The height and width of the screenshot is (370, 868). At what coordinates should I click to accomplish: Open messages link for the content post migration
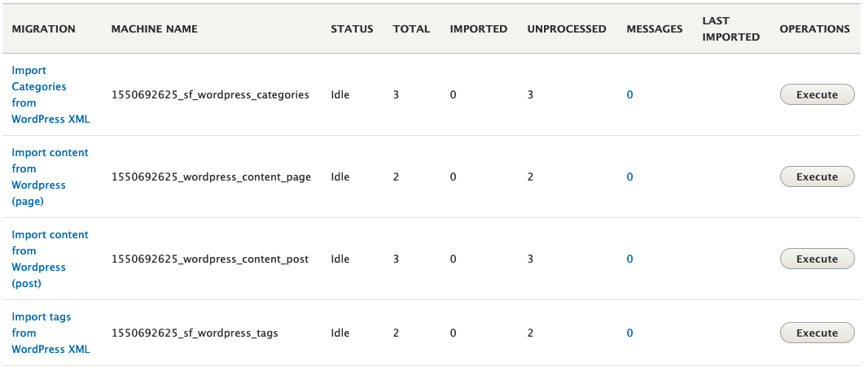coord(629,259)
